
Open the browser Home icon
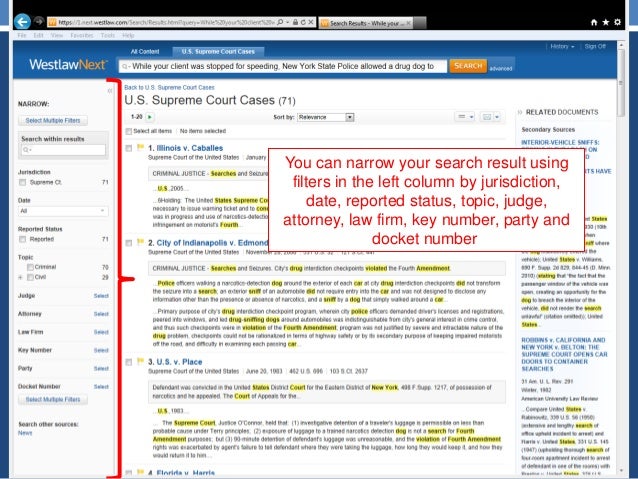(x=594, y=22)
